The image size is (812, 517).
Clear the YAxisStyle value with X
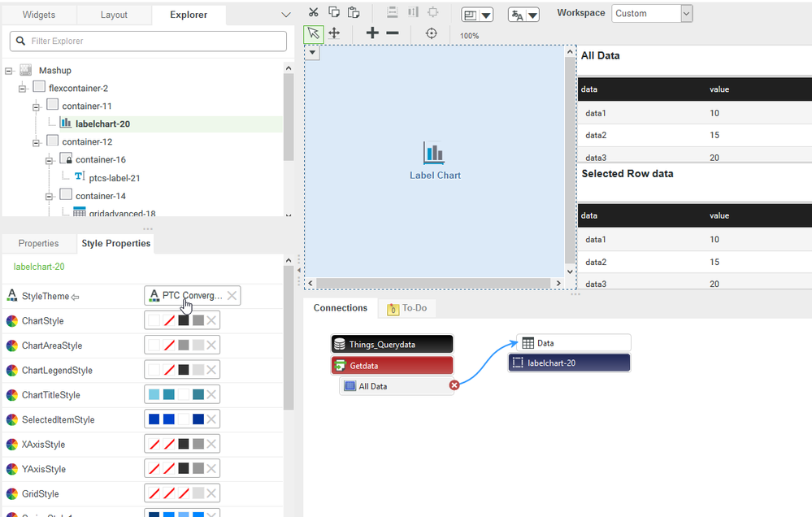[211, 469]
